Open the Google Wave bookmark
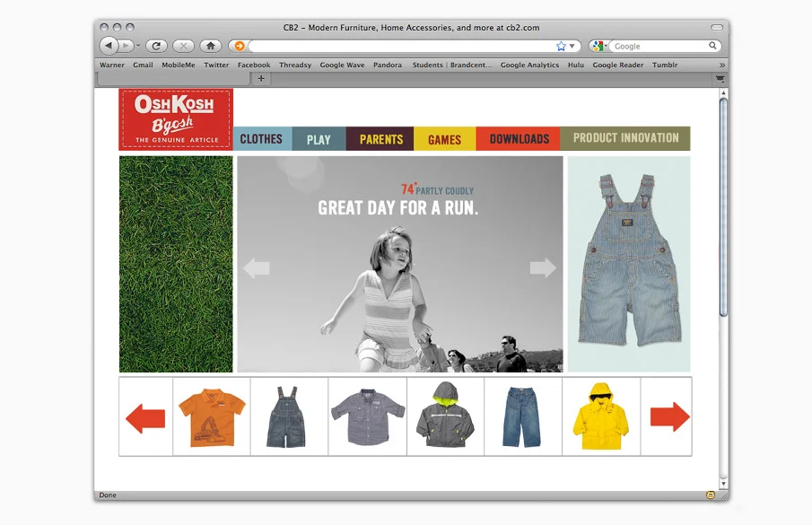The image size is (812, 525). (x=342, y=65)
